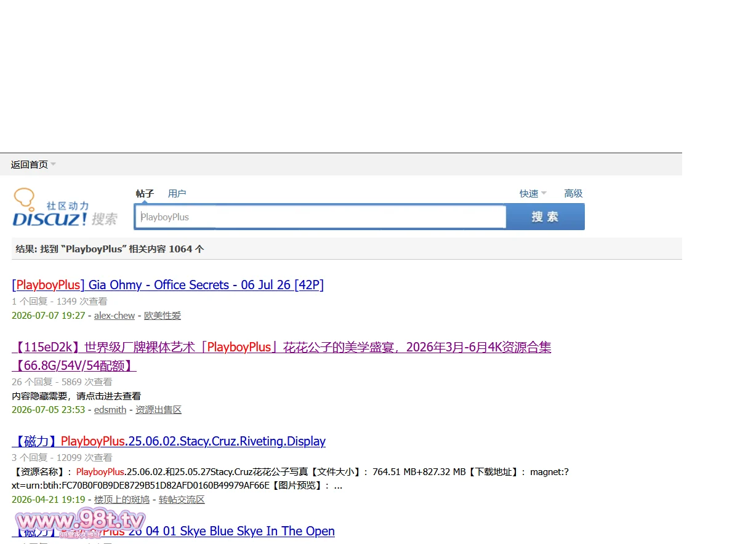Click the 内容隐藏需要,请点击进去查看 notice text

[76, 396]
